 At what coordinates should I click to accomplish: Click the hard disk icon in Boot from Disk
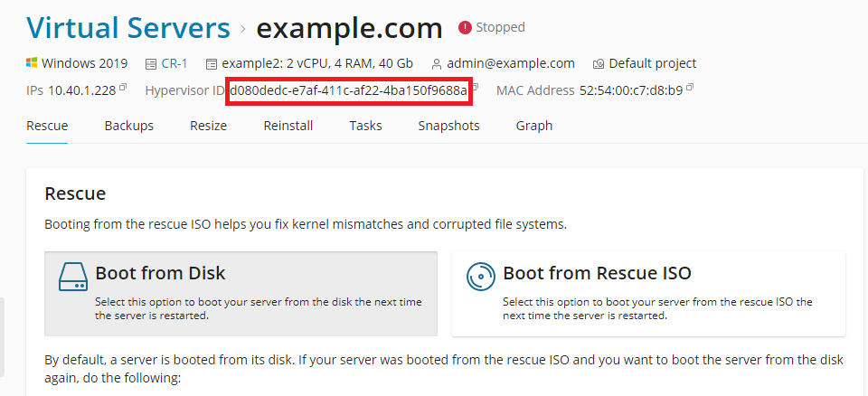[x=74, y=276]
